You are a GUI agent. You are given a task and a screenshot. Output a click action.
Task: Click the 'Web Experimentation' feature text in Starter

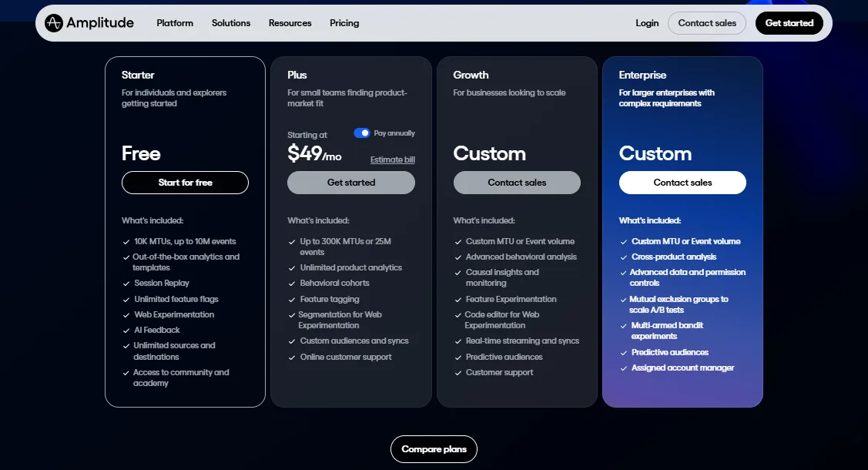174,314
